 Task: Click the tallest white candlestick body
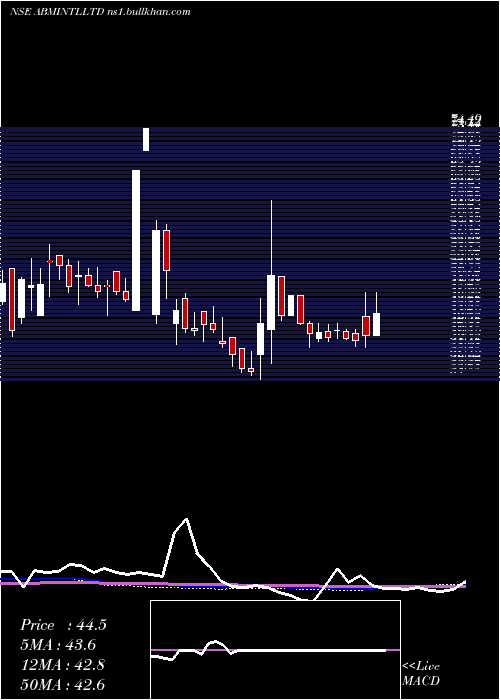tap(136, 240)
